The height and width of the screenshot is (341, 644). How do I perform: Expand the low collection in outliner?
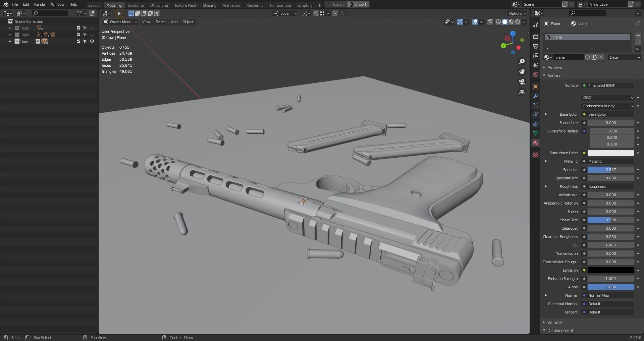tap(10, 42)
